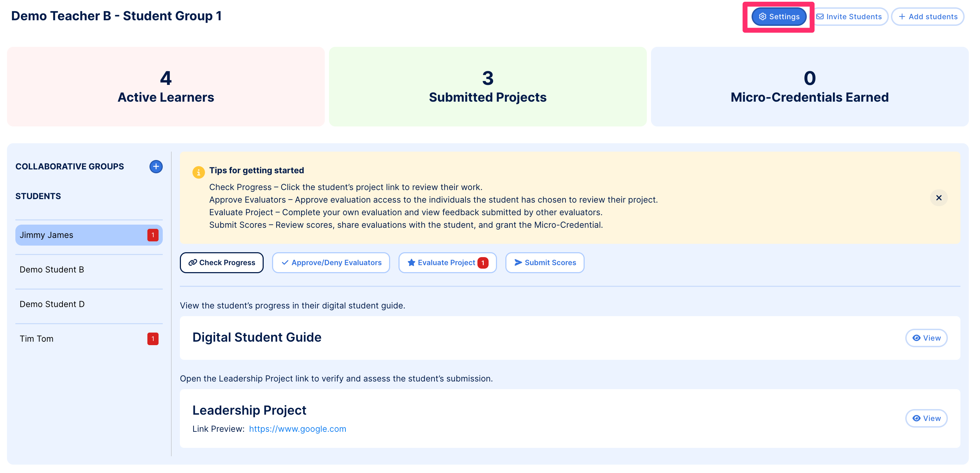The width and height of the screenshot is (980, 473).
Task: Select Demo Student D from list
Action: 52,304
